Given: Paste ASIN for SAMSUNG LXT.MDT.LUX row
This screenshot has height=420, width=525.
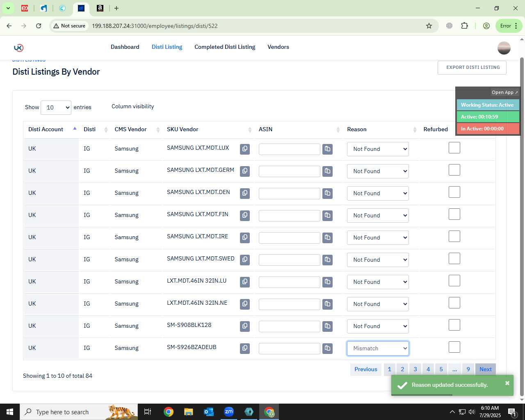Looking at the screenshot, I should click(x=327, y=149).
